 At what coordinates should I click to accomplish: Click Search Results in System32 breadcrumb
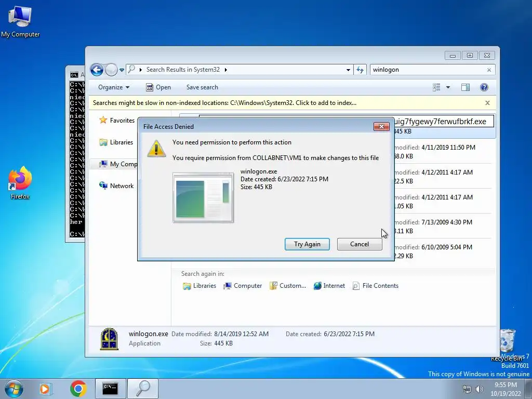(183, 70)
